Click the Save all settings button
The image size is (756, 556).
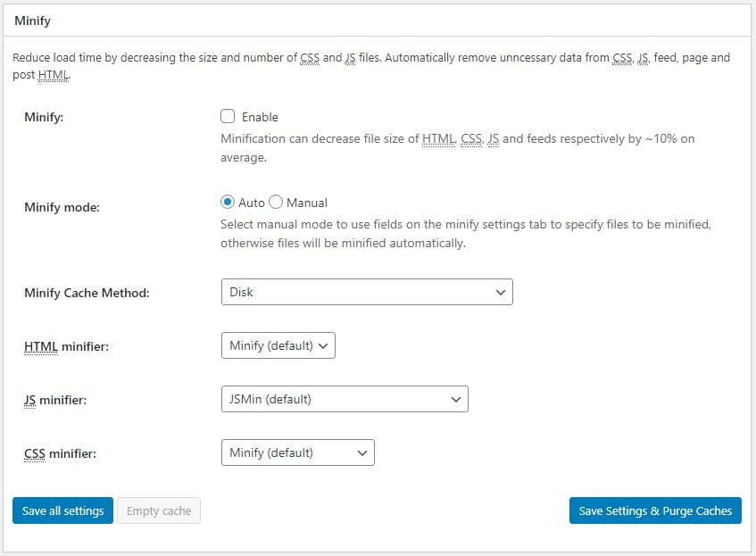[x=62, y=510]
